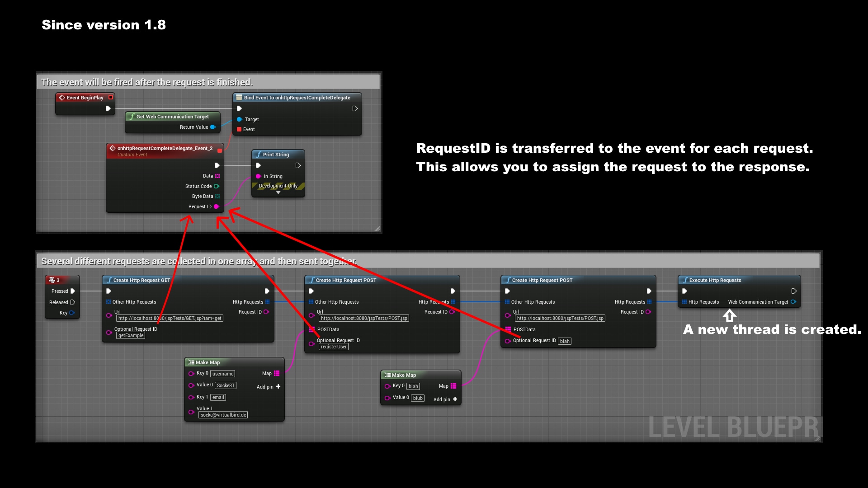Click the Map output pin of username Make Map
The width and height of the screenshot is (868, 488).
point(277,373)
